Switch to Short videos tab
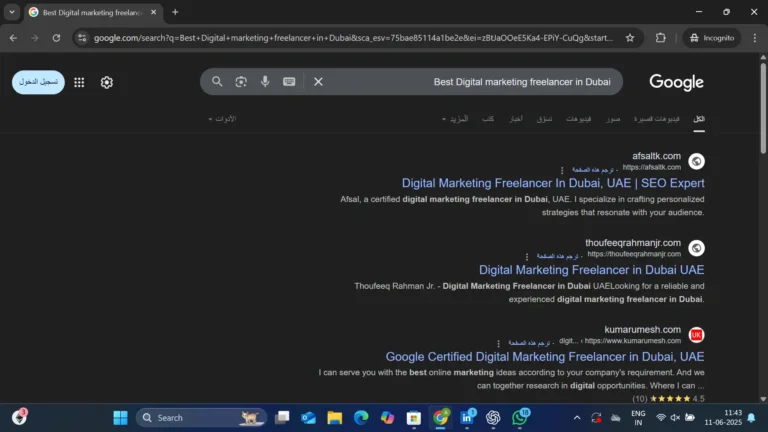Image resolution: width=768 pixels, height=432 pixels. point(656,119)
